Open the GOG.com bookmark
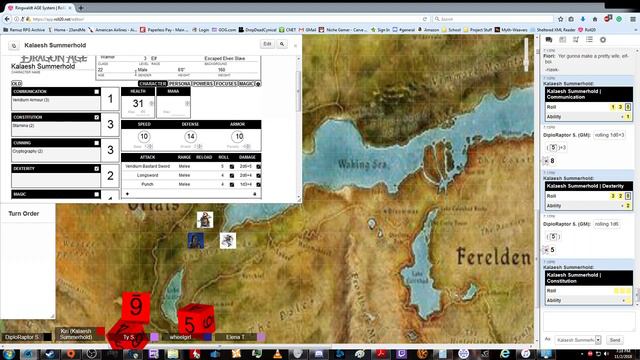The image size is (640, 360). [x=224, y=30]
